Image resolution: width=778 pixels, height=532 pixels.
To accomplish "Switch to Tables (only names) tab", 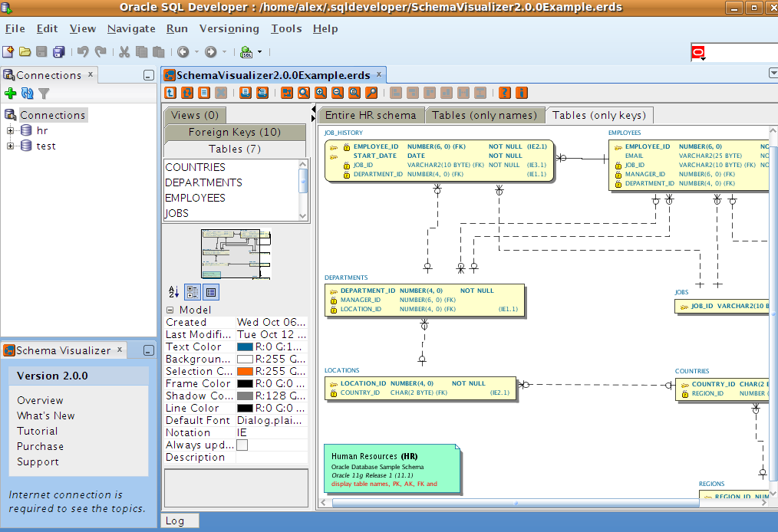I will [484, 115].
